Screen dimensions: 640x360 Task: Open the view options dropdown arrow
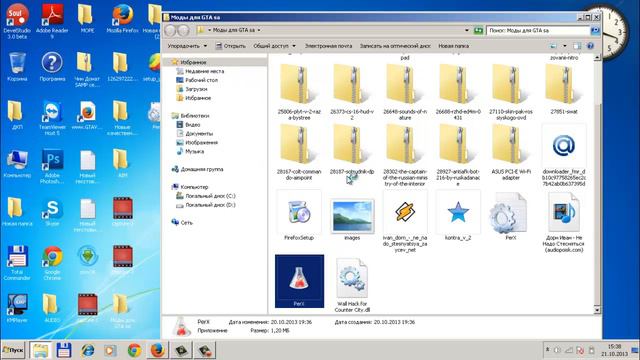click(x=564, y=46)
